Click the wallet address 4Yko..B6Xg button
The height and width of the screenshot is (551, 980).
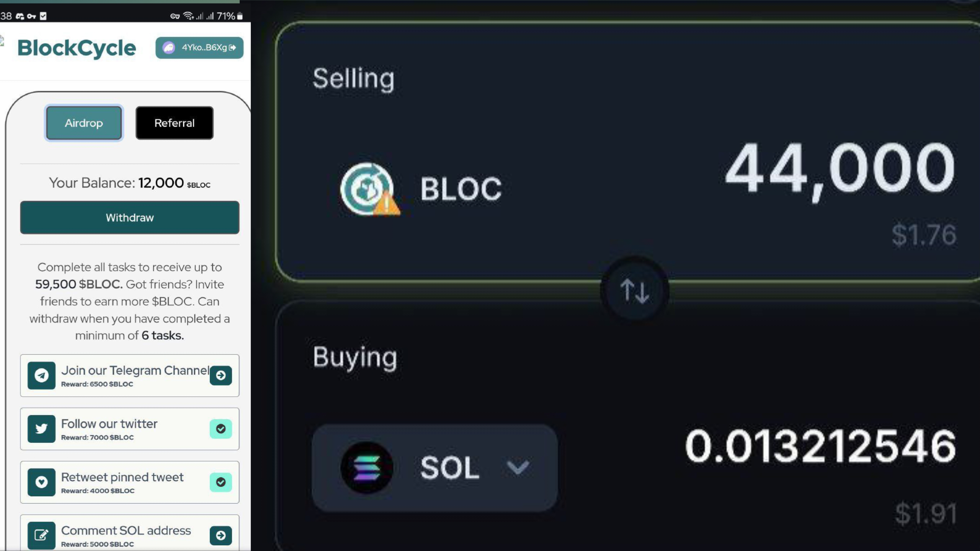pos(199,48)
